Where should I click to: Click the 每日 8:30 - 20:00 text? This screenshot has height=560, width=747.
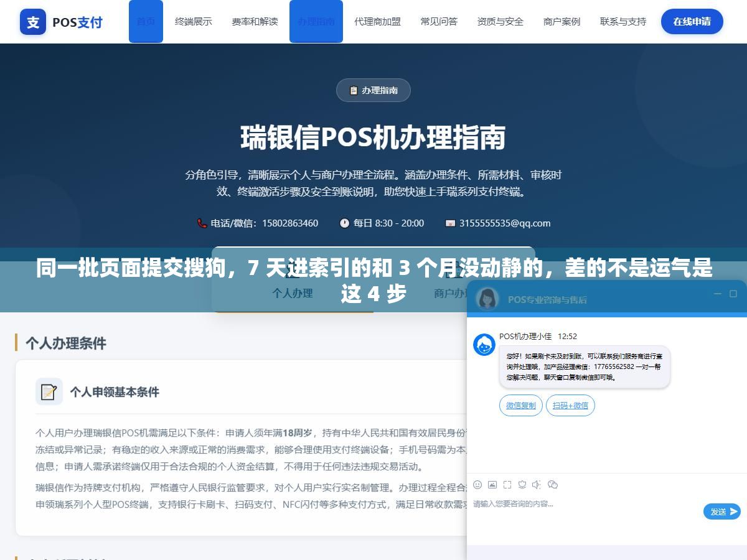388,223
